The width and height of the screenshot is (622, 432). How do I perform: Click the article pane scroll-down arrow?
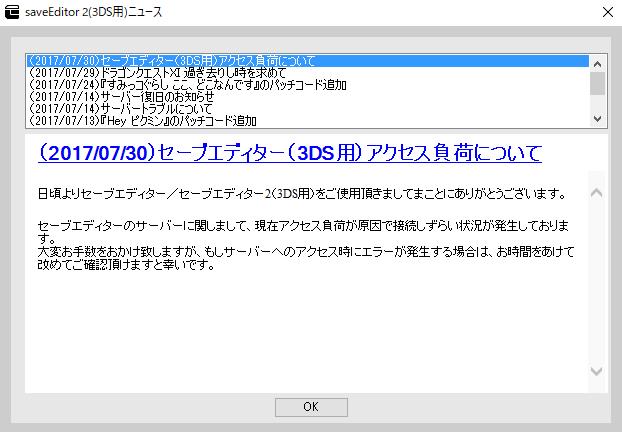(x=597, y=371)
